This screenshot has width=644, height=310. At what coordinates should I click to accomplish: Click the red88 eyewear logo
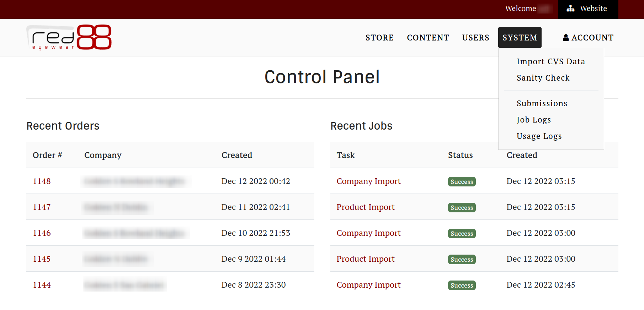click(69, 37)
